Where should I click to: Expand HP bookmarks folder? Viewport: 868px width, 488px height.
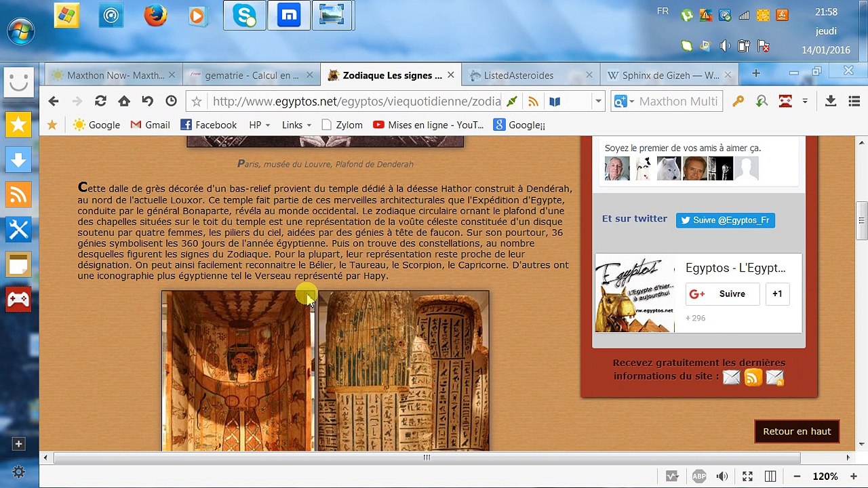coord(260,125)
